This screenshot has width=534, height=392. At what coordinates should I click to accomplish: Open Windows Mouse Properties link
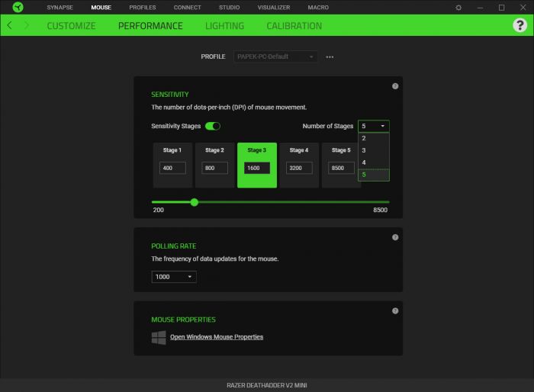[x=217, y=337]
